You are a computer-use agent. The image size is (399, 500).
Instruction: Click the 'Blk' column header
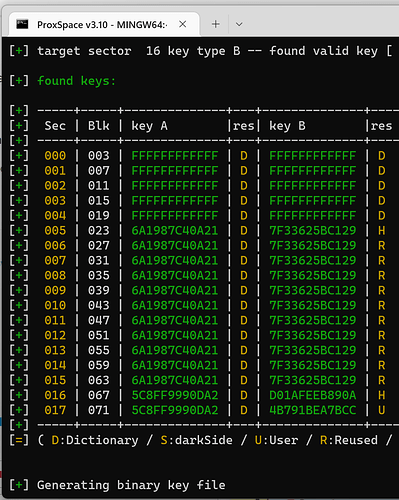[99, 126]
